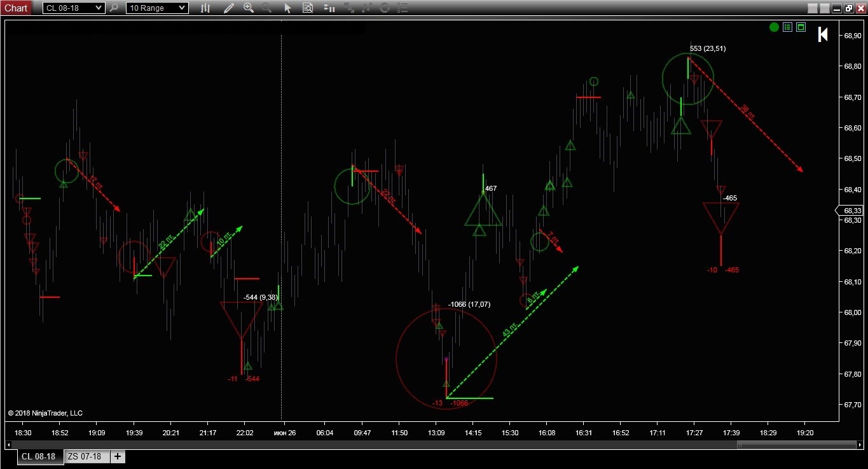This screenshot has width=868, height=469.
Task: Click the white return-to-latest-bar arrow
Action: (x=823, y=34)
